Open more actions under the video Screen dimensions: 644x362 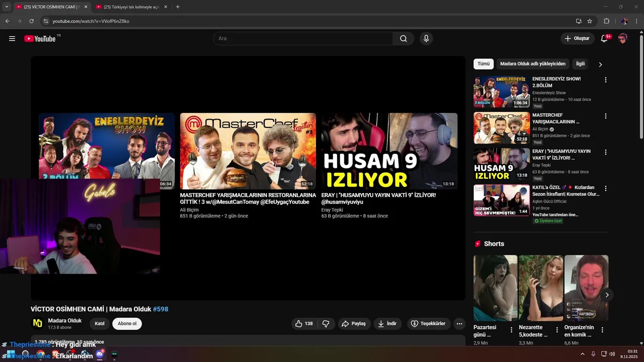click(459, 324)
